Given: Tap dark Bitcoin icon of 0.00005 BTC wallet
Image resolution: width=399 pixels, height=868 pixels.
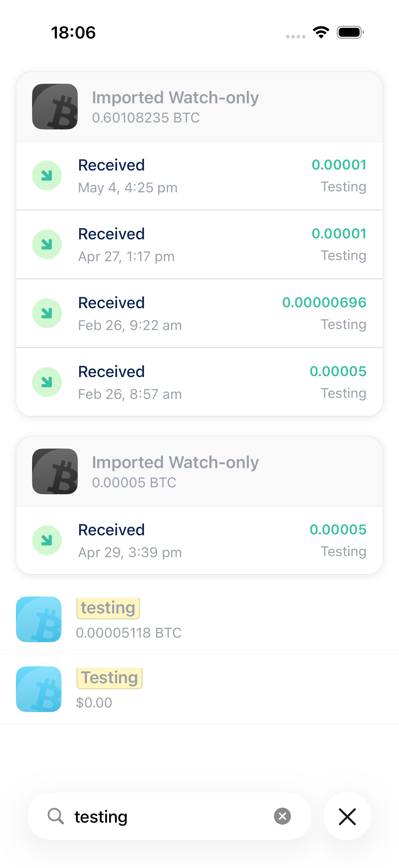Looking at the screenshot, I should (x=55, y=471).
